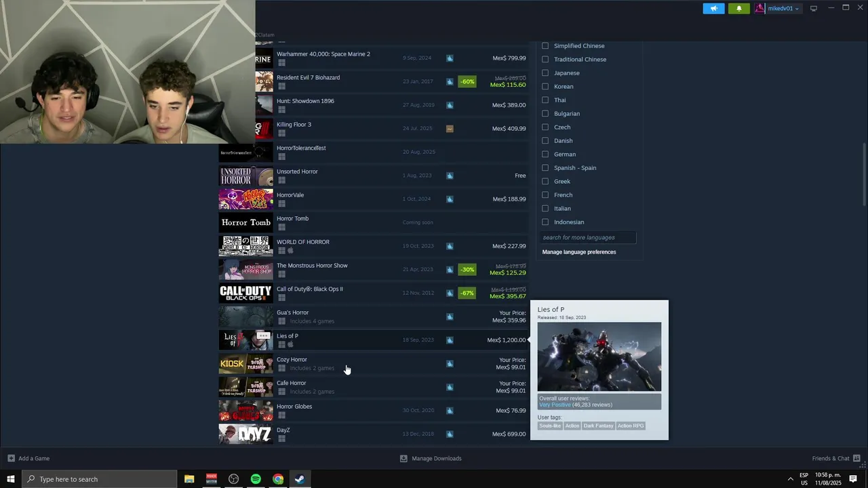Toggle the Spanish - Spain checkbox
This screenshot has height=488, width=868.
545,167
